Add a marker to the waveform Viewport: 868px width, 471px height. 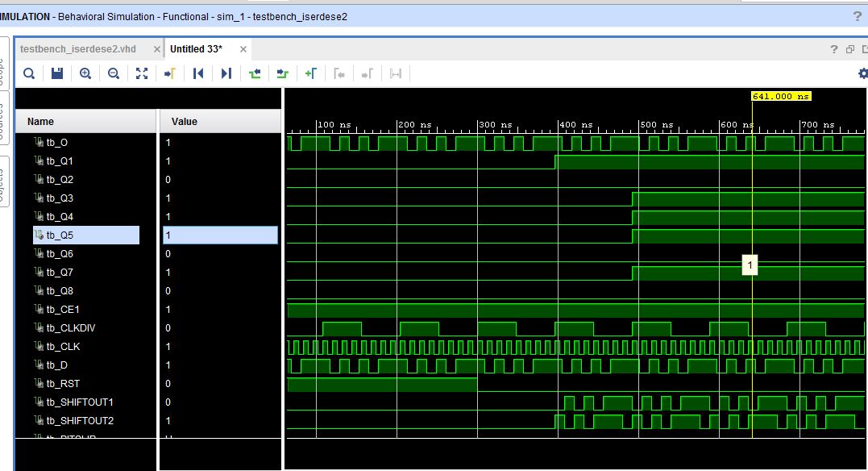(310, 73)
